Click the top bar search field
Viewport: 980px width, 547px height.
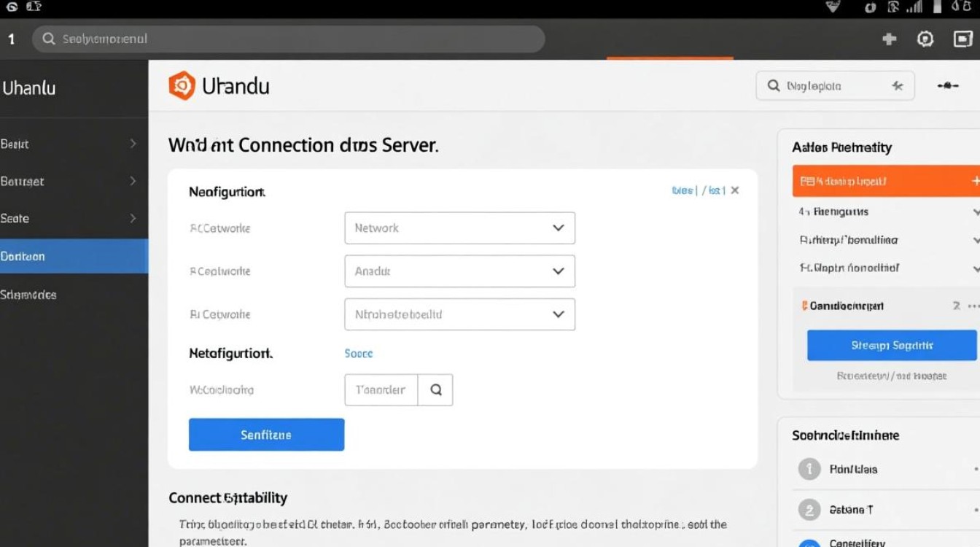[288, 39]
